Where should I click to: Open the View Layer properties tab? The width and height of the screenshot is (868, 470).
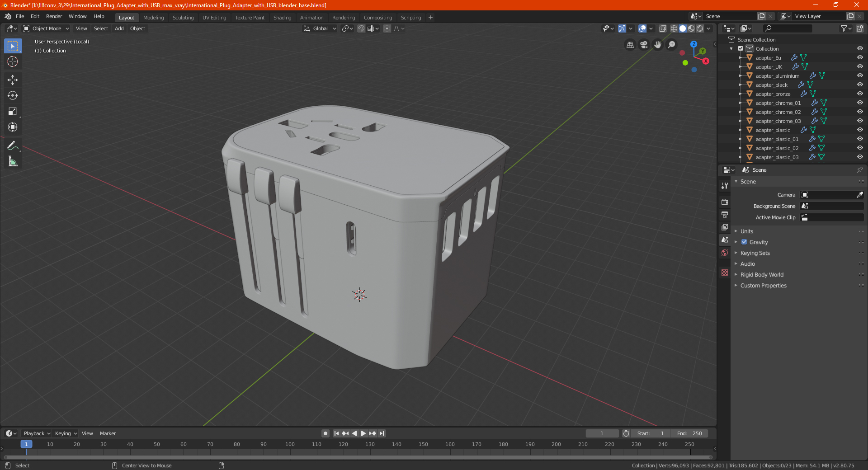[x=725, y=227]
